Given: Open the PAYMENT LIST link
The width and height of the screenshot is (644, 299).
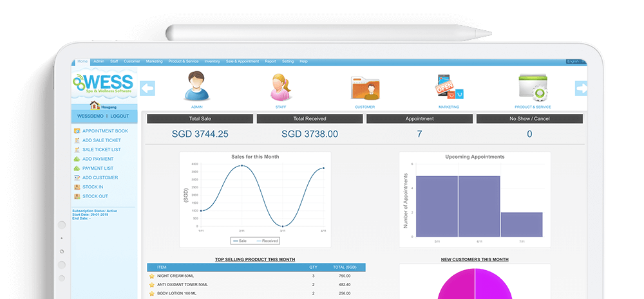Looking at the screenshot, I should click(98, 168).
